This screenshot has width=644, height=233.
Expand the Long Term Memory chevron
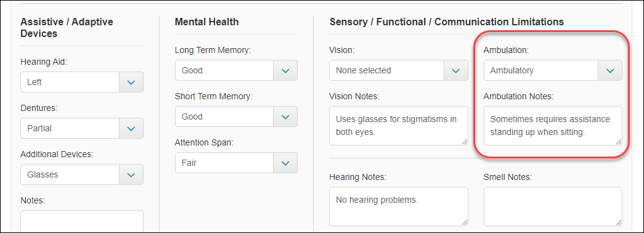click(x=285, y=70)
